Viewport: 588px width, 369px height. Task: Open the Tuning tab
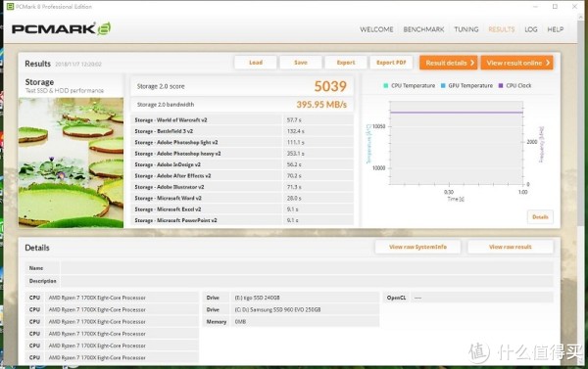click(466, 29)
